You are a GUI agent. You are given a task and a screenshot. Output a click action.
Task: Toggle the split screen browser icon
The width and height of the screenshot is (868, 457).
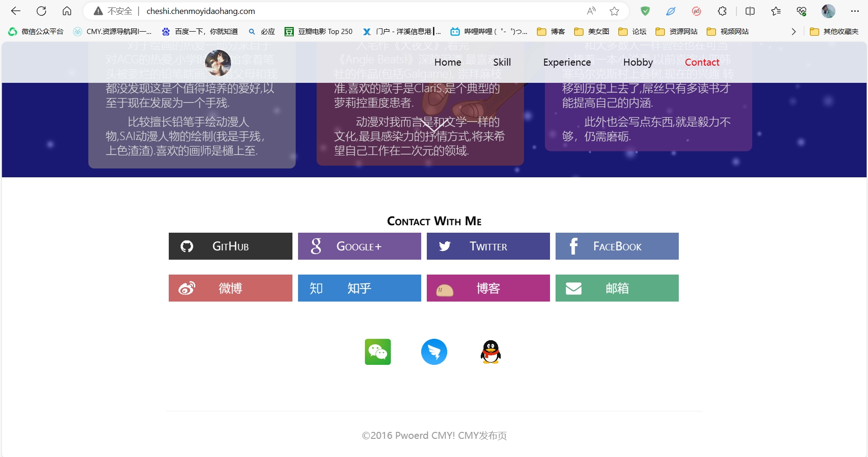750,11
